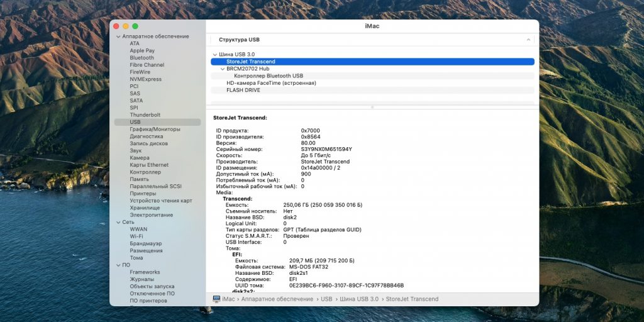
Task: Collapse the Сеть sidebar section
Action: 118,222
